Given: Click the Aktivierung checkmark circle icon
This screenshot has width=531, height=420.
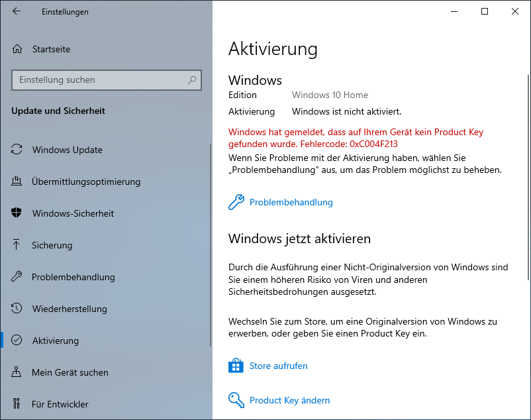Looking at the screenshot, I should click(17, 340).
